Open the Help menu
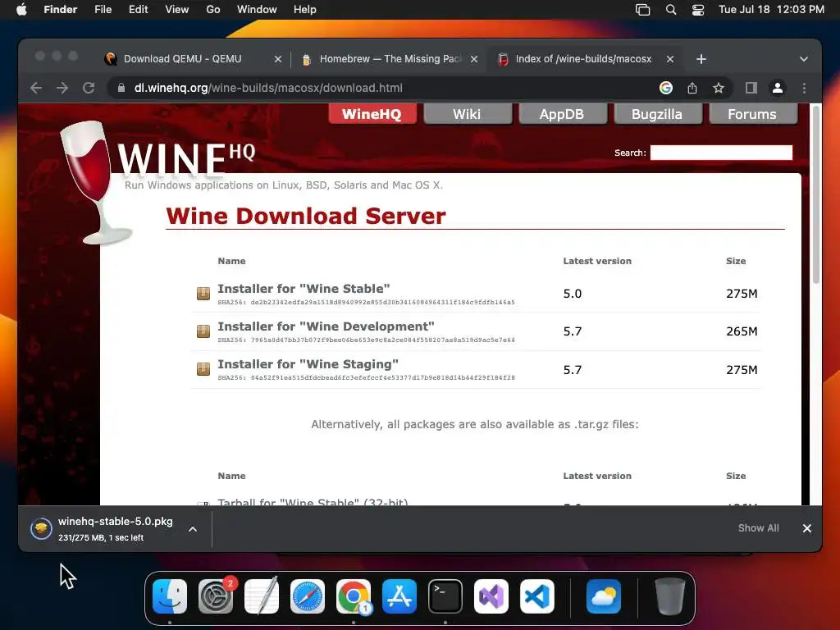The height and width of the screenshot is (630, 840). click(305, 10)
